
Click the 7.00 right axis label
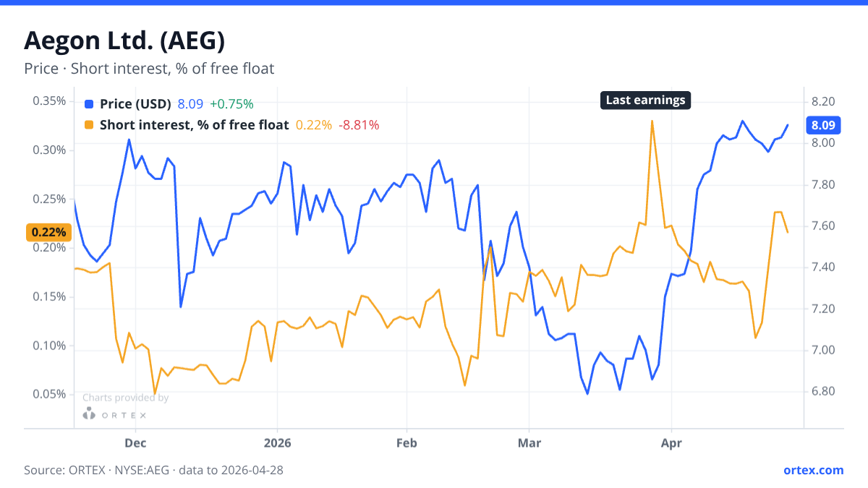click(x=823, y=350)
